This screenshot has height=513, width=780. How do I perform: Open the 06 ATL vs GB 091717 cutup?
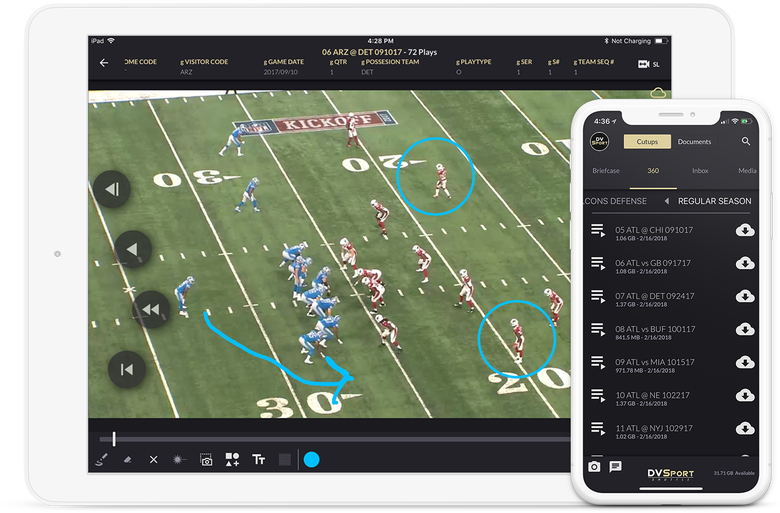(655, 263)
